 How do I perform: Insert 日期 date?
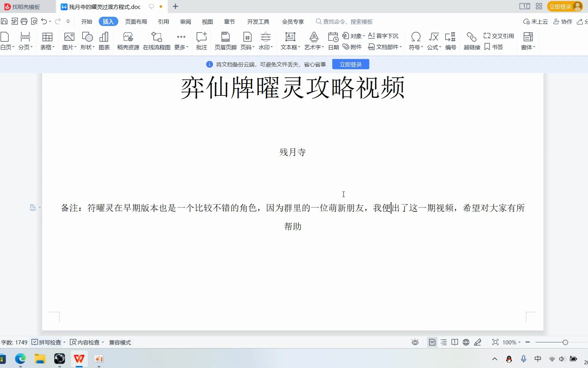click(333, 41)
